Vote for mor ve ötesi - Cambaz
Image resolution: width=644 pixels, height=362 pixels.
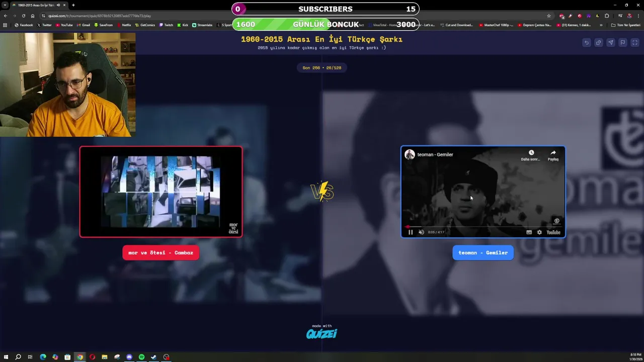coord(161,252)
